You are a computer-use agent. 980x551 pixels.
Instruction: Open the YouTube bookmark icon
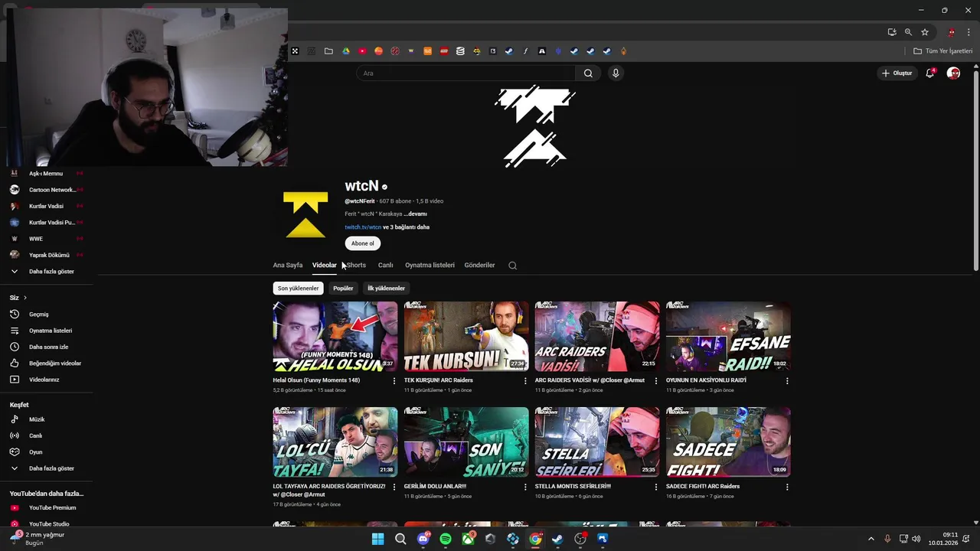[x=362, y=51]
